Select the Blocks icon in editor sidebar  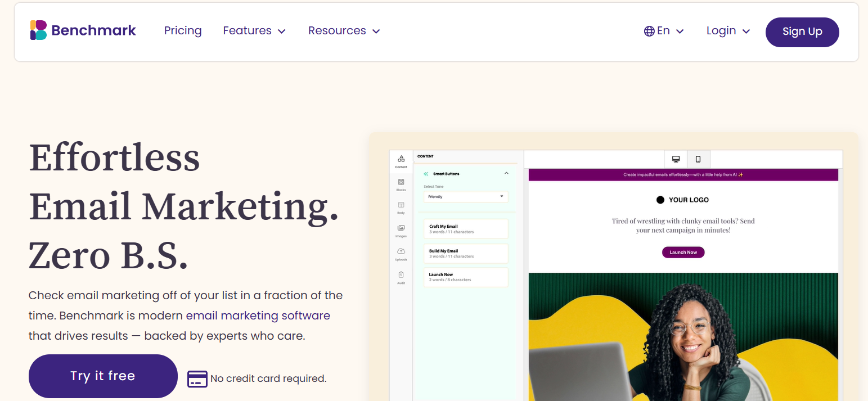(x=401, y=185)
